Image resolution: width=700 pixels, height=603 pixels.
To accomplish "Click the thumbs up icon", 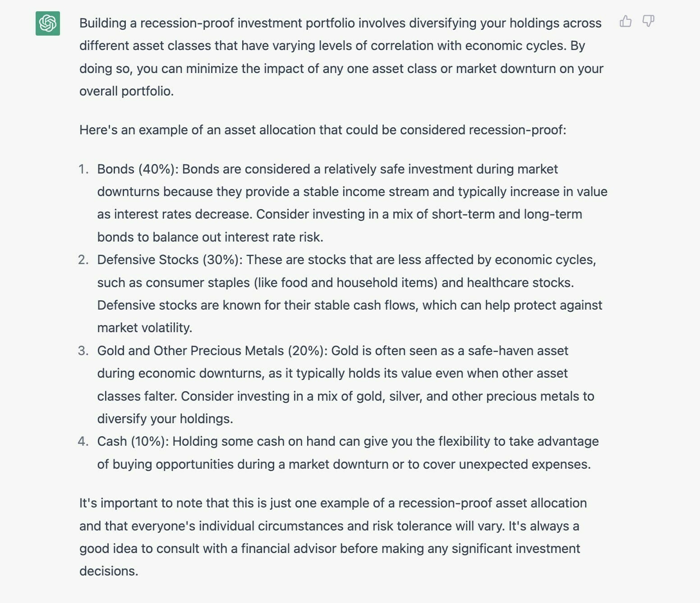I will pyautogui.click(x=626, y=21).
